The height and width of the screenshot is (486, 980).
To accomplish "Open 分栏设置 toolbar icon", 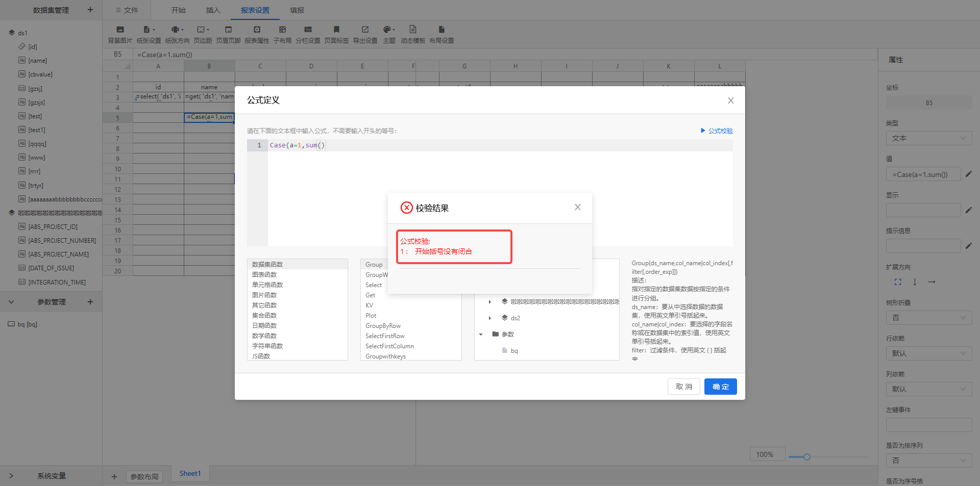I will [308, 30].
